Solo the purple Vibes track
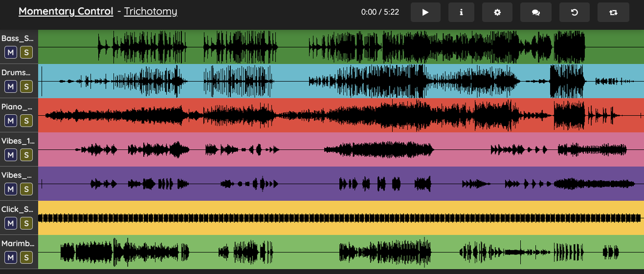Screen dimensions: 644x274 (26, 189)
